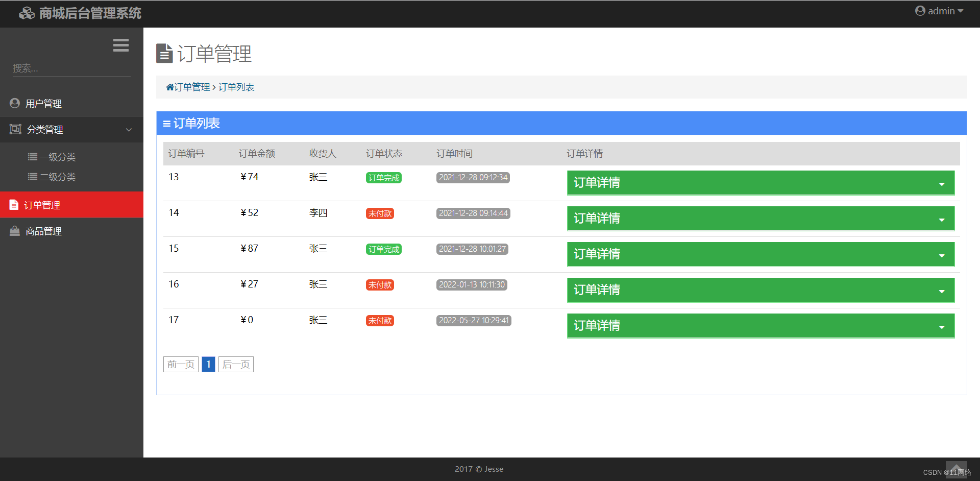This screenshot has width=980, height=481.
Task: Open 用户管理 menu item
Action: (71, 103)
